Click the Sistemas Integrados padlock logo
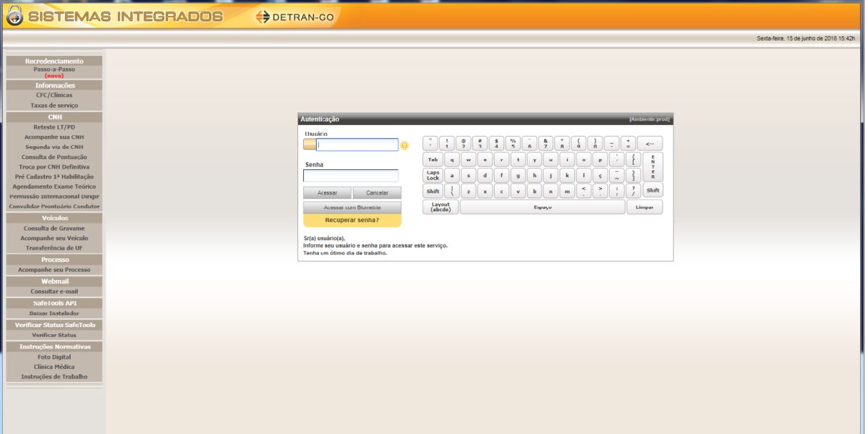 pos(13,16)
